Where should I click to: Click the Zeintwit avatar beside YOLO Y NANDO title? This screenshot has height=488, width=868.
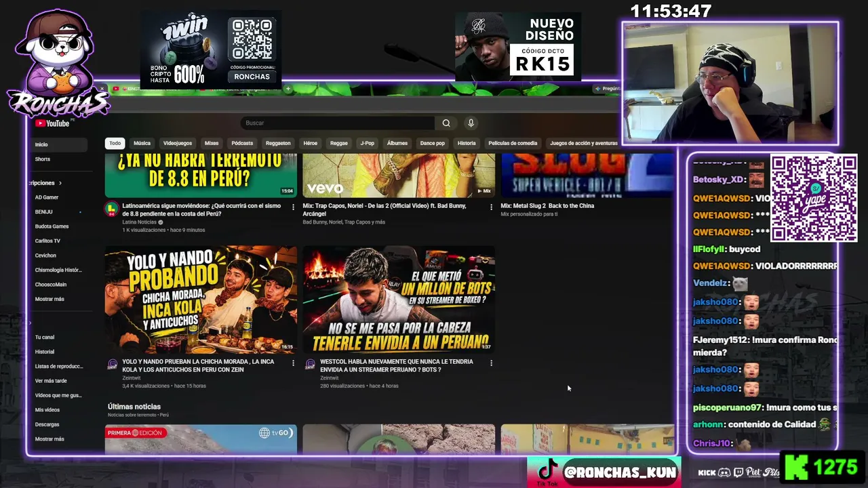click(x=113, y=364)
